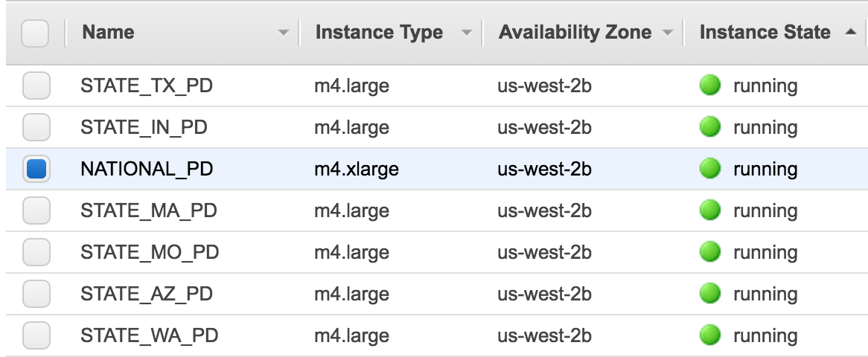Click the green status dot for STATE_AZ_PD
This screenshot has width=868, height=357.
[709, 294]
